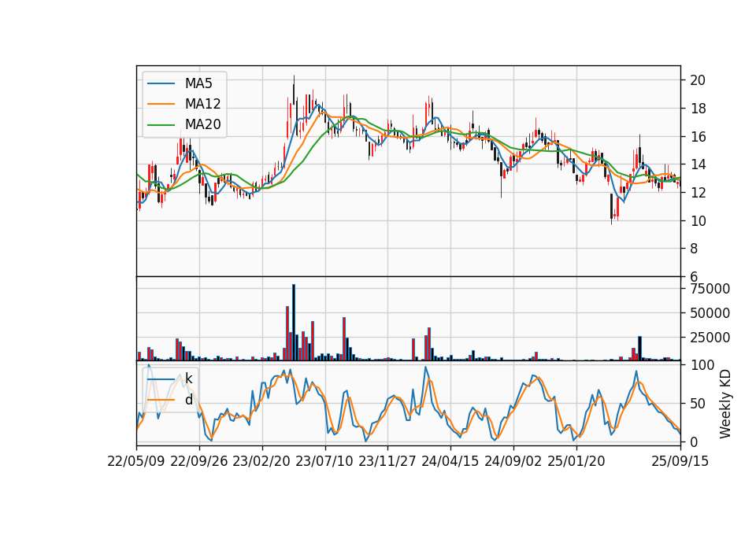The height and width of the screenshot is (543, 756).
Task: Click the price axis label 20
Action: click(x=698, y=80)
